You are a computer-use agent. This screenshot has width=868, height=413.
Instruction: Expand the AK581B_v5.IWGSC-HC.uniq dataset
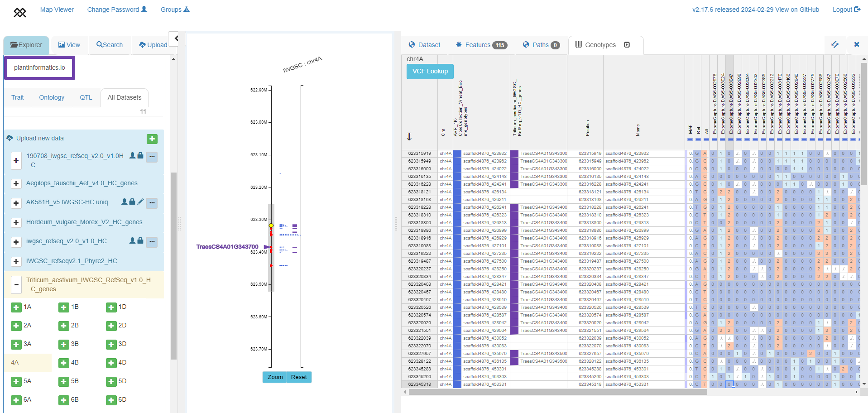point(16,203)
